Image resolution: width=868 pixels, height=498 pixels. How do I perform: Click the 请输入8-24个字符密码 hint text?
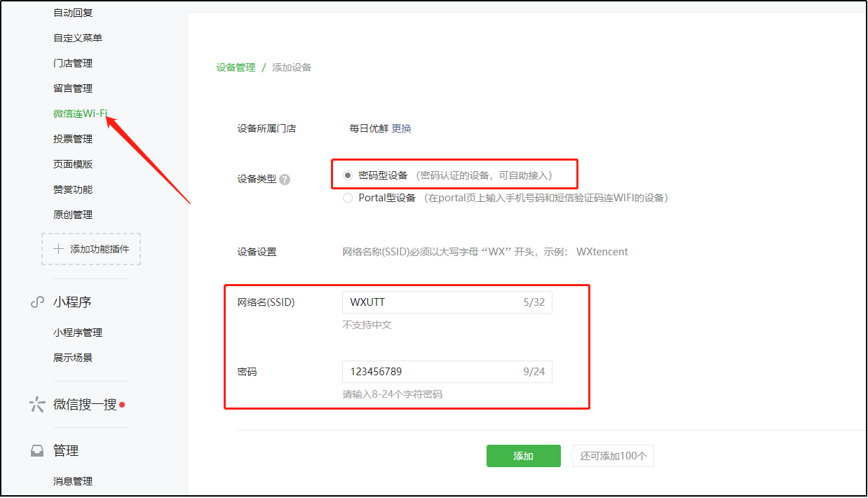point(393,394)
